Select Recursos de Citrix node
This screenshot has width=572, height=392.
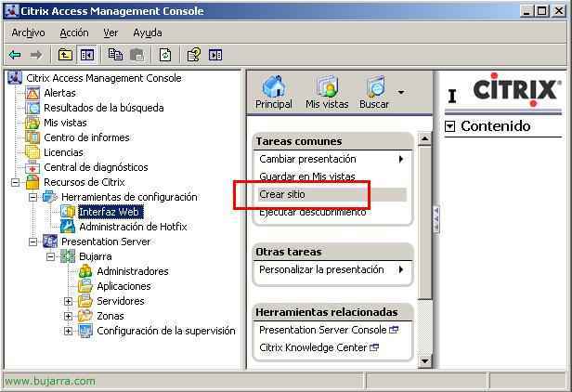click(84, 182)
